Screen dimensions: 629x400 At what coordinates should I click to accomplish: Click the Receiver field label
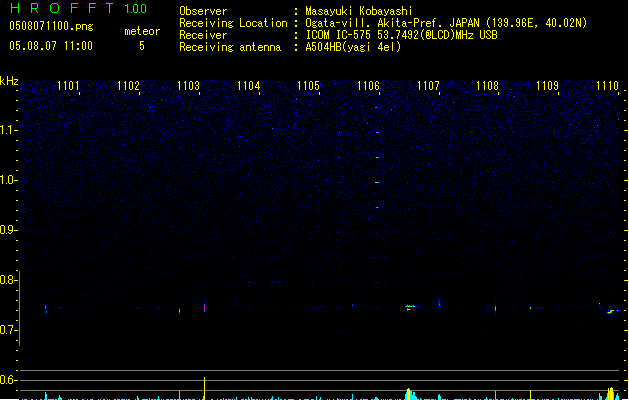[203, 35]
